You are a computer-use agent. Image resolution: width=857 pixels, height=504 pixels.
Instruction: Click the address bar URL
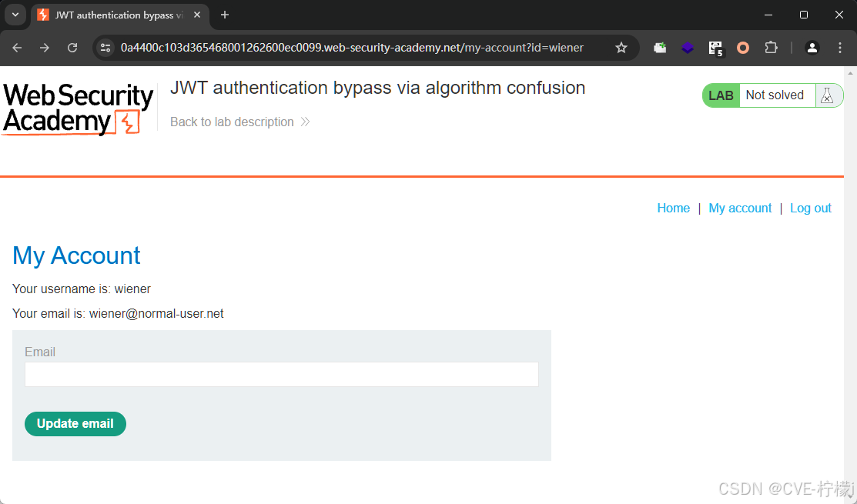click(352, 48)
